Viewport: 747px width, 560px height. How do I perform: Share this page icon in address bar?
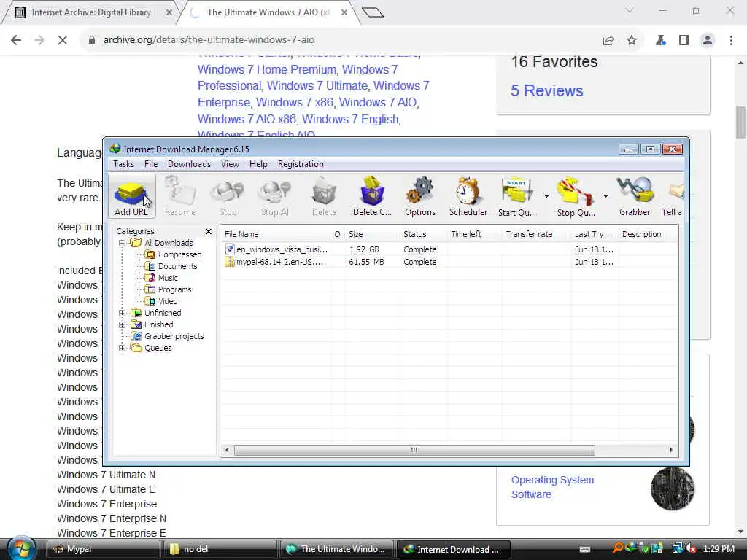[x=608, y=41]
